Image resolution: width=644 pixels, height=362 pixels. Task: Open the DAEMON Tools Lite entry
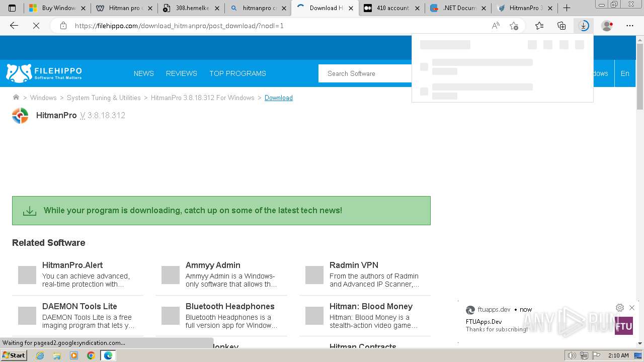(x=77, y=316)
